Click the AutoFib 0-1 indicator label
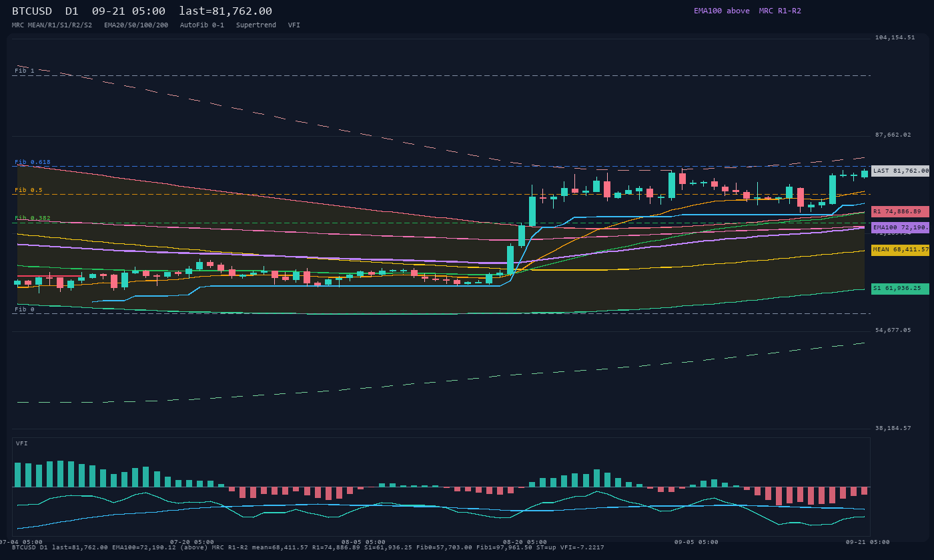 coord(202,25)
